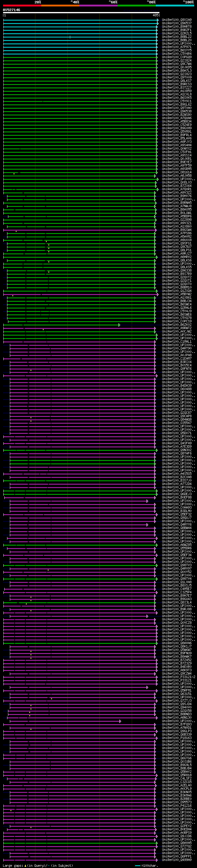Screen dimensions: 197x868
Task: Click UniRef100_A5BYW2 in the list
Action: click(x=177, y=294)
